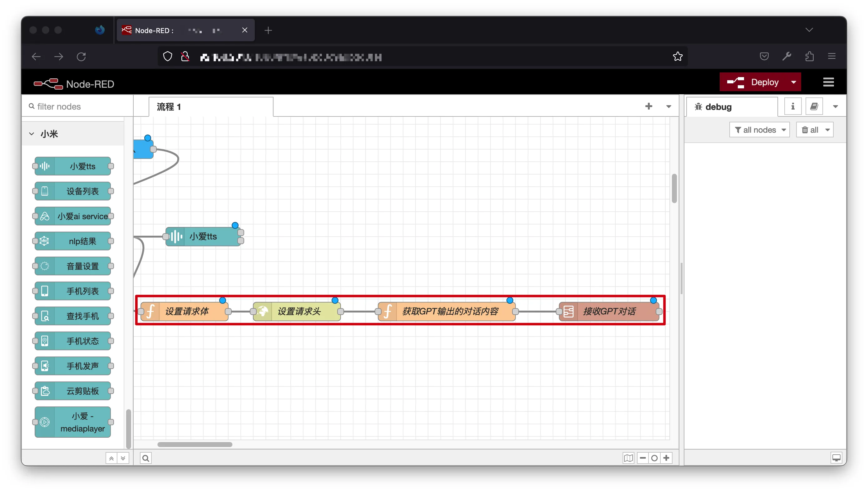
Task: Collapse all palette categories
Action: pos(111,458)
